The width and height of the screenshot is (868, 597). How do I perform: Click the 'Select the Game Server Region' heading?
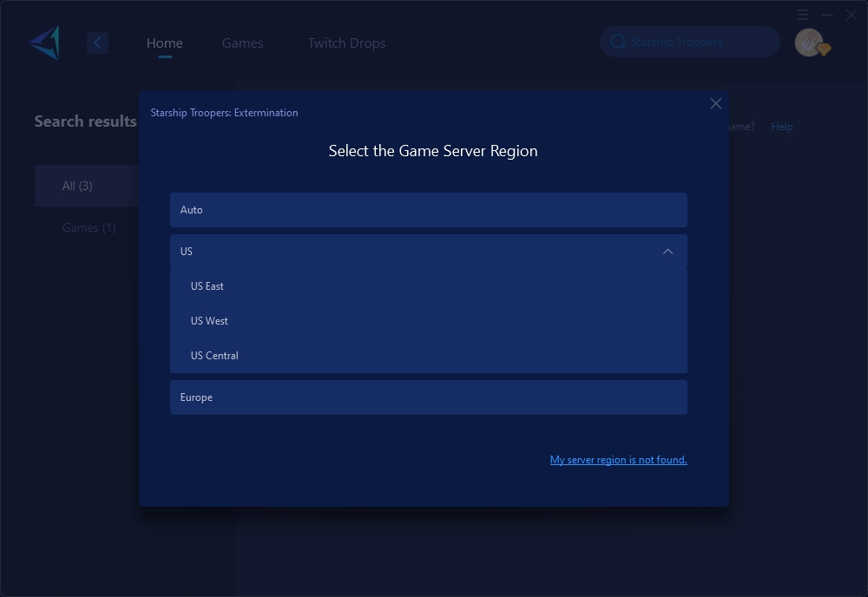(433, 151)
